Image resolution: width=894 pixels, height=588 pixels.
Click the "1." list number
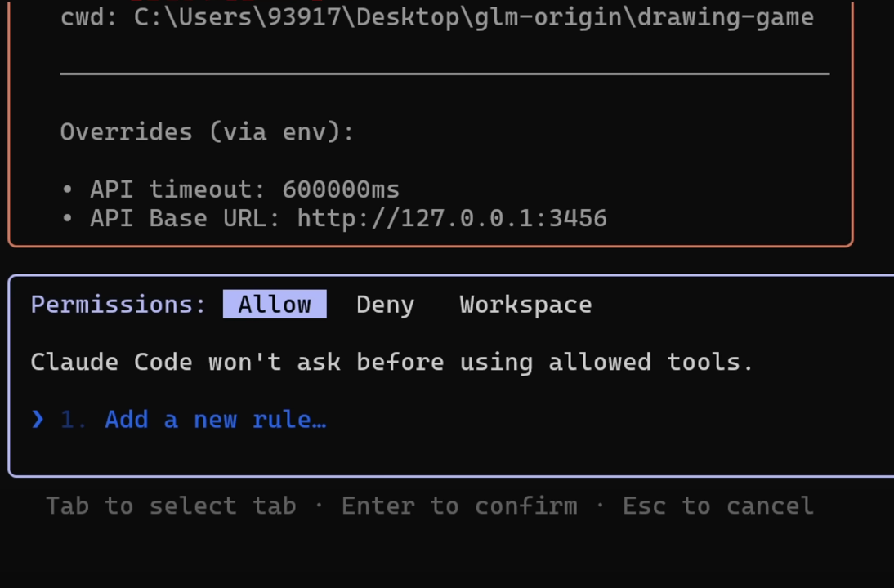[74, 420]
